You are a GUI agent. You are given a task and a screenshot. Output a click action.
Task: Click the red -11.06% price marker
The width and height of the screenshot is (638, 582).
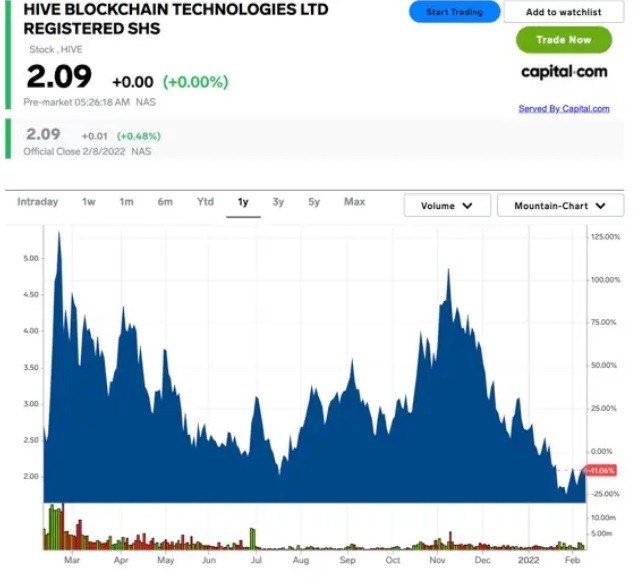[x=599, y=471]
